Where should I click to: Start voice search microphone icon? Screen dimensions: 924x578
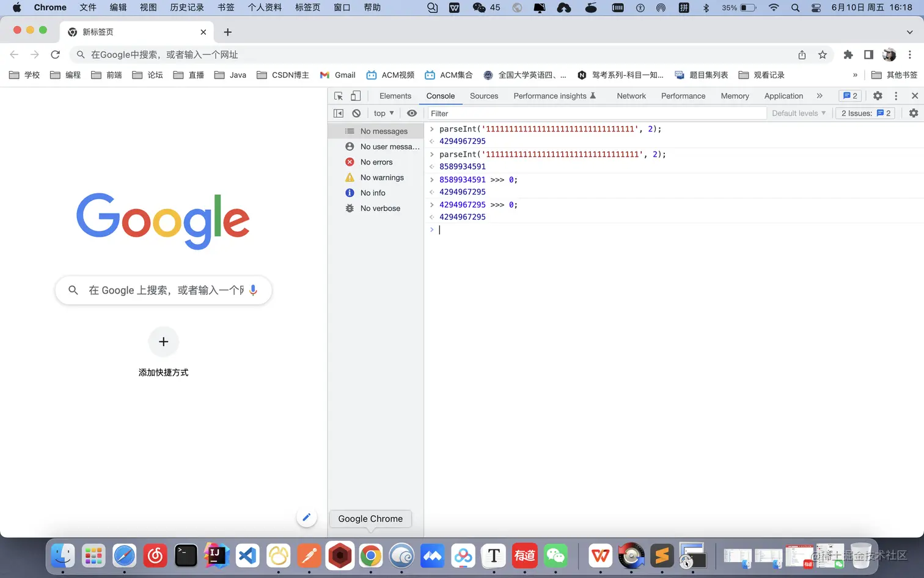click(x=253, y=290)
